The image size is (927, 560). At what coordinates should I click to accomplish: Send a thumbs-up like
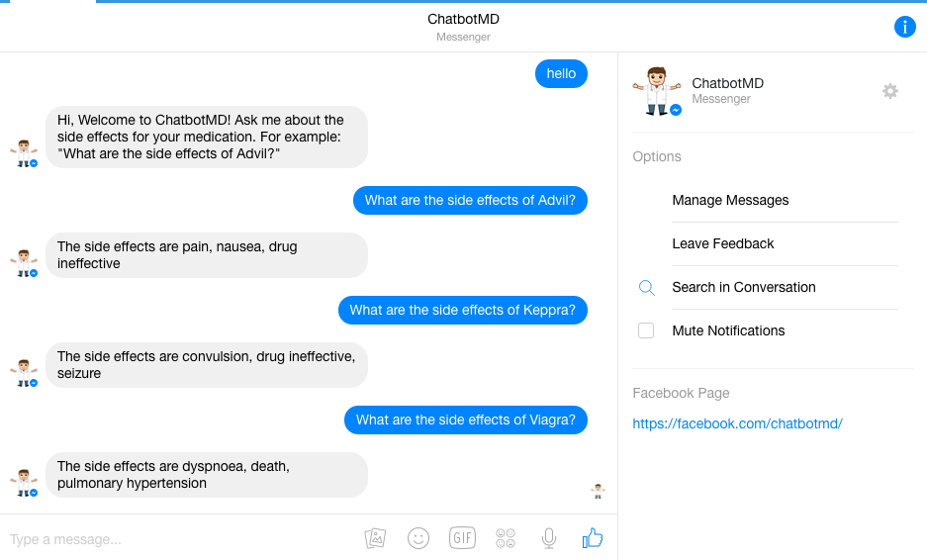pos(593,537)
